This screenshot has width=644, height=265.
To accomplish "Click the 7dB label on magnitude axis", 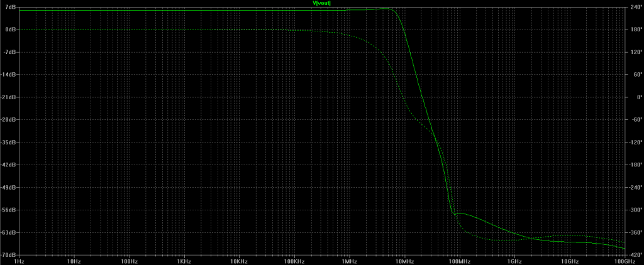I will [x=11, y=7].
